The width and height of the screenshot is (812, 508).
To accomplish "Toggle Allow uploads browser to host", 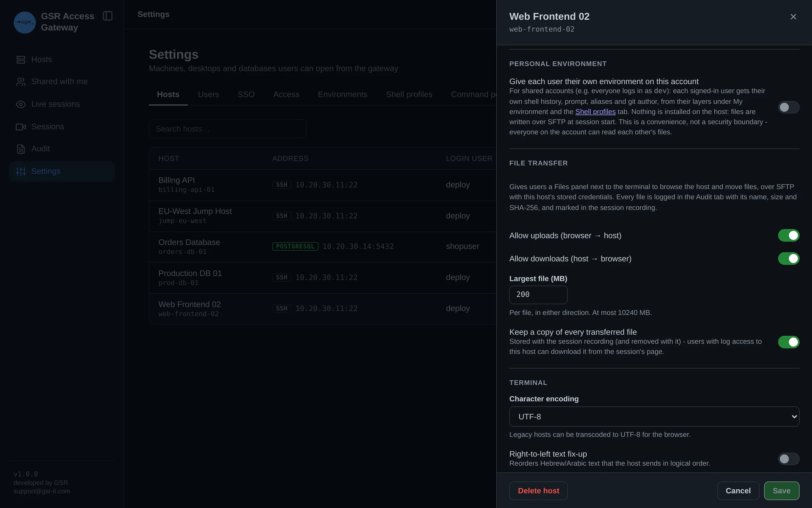I will [788, 235].
